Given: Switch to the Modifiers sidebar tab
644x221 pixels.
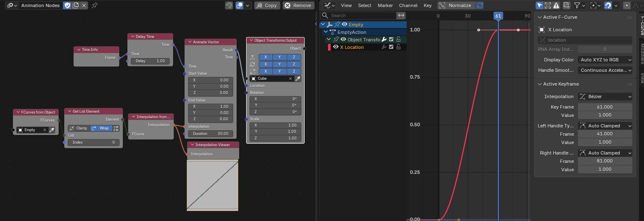Looking at the screenshot, I should click(x=641, y=53).
